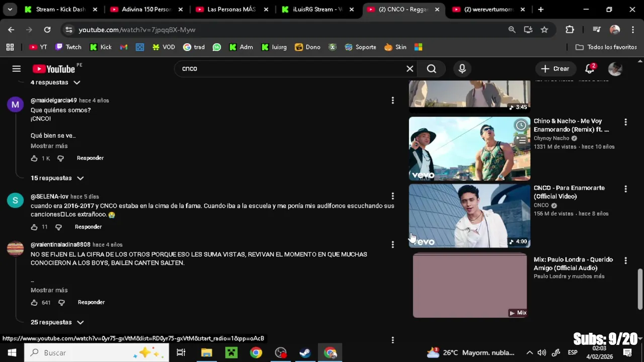Reply to @maidelgarcia49 comment
The image size is (644, 362).
[90, 158]
